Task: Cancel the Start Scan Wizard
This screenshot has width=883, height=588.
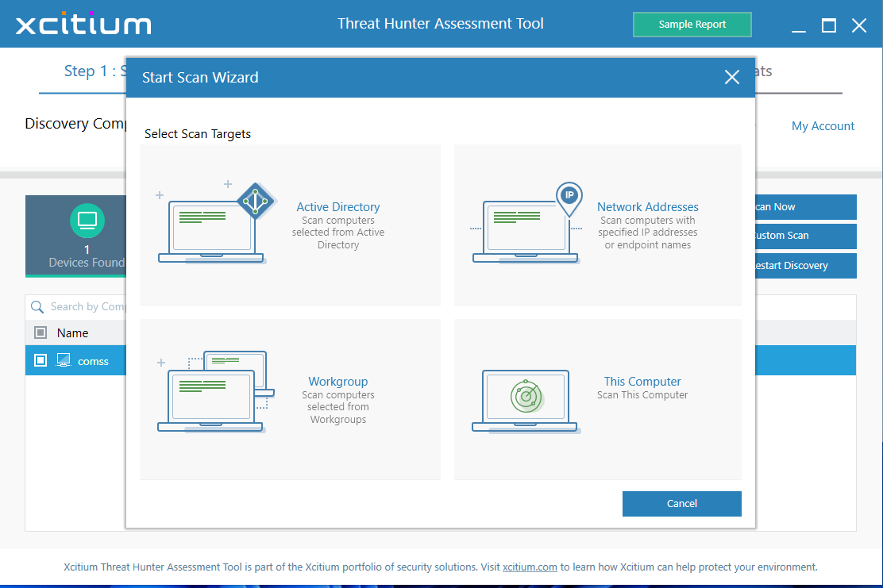Action: point(681,504)
